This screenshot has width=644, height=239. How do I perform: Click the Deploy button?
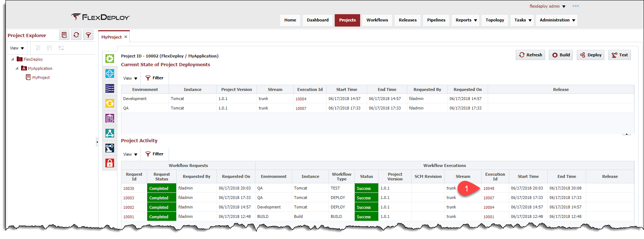click(x=591, y=55)
